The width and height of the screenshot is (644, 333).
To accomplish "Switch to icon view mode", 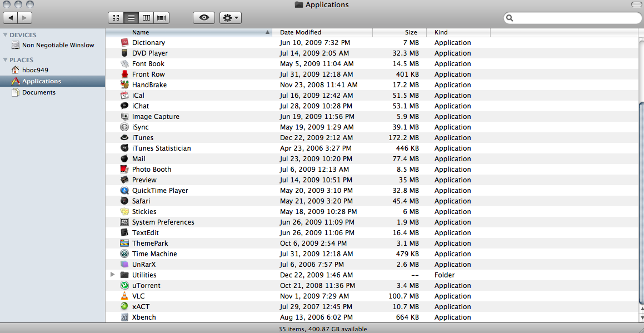I will (x=116, y=18).
